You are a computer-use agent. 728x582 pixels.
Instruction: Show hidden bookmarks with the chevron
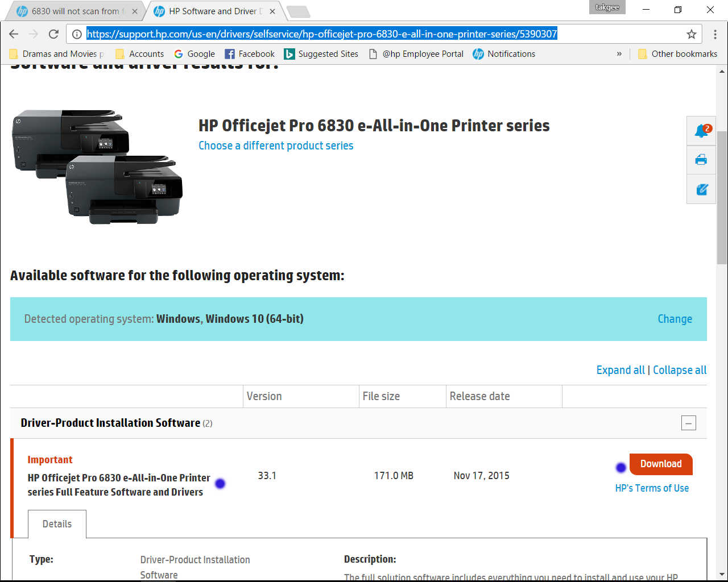[x=619, y=54]
